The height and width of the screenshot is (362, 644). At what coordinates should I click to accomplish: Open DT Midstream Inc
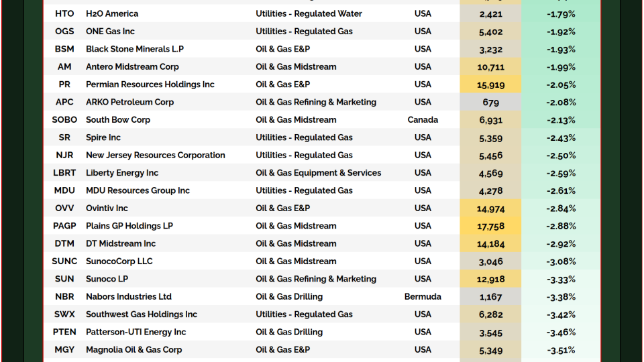121,243
